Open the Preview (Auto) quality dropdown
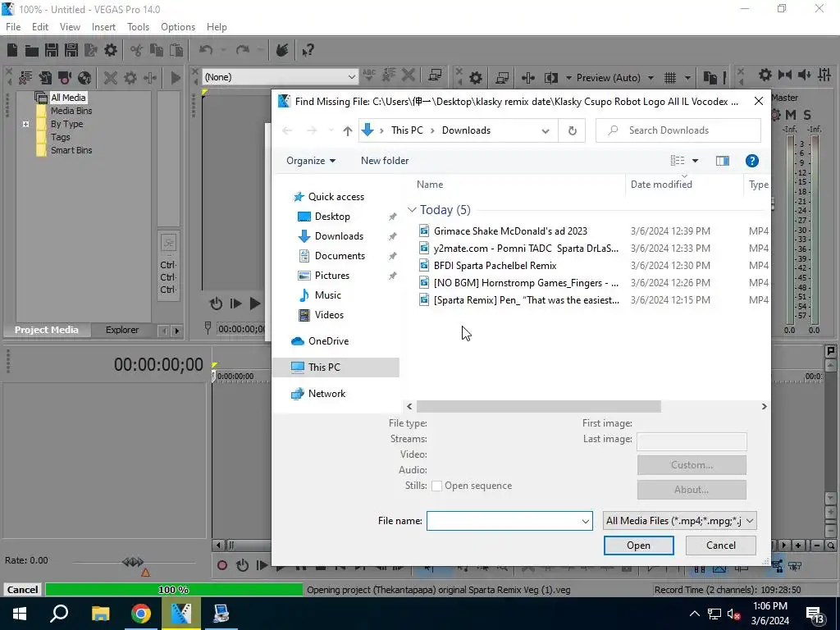The image size is (840, 630). pos(651,78)
